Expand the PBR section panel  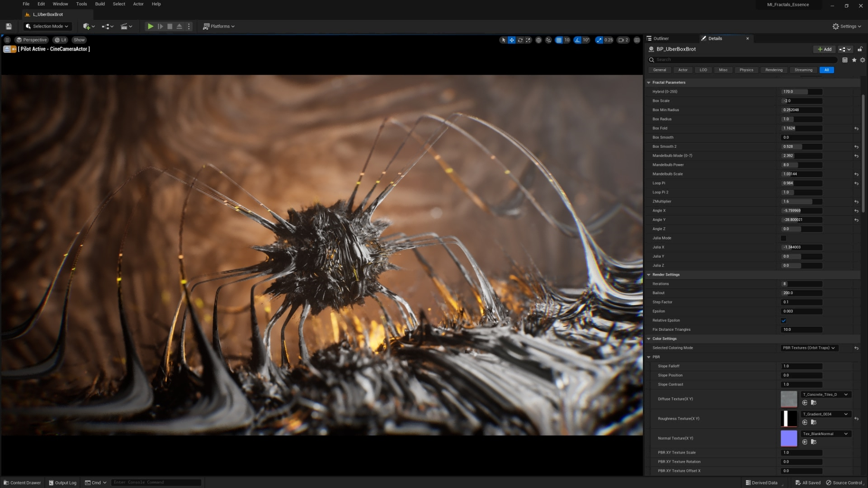point(649,357)
